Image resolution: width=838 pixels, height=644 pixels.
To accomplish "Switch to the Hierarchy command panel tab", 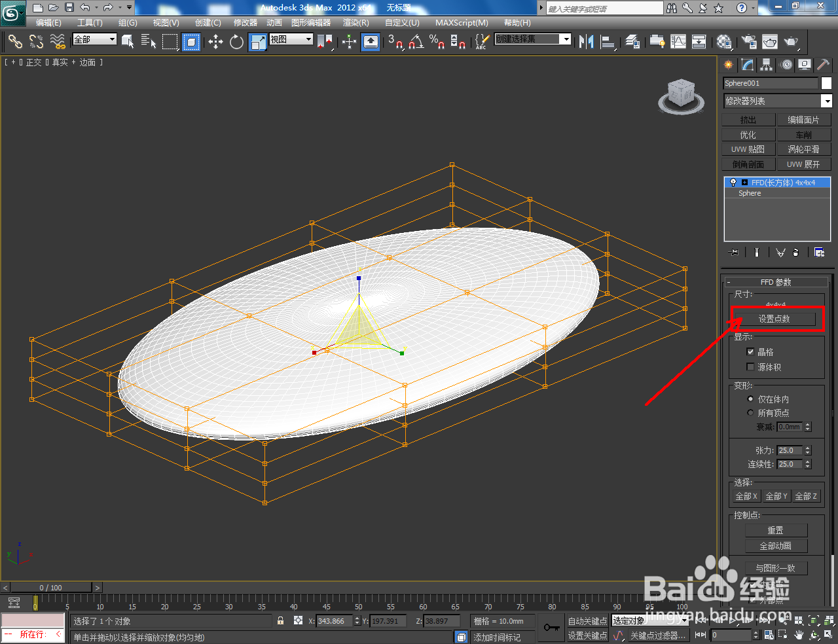I will (x=767, y=65).
